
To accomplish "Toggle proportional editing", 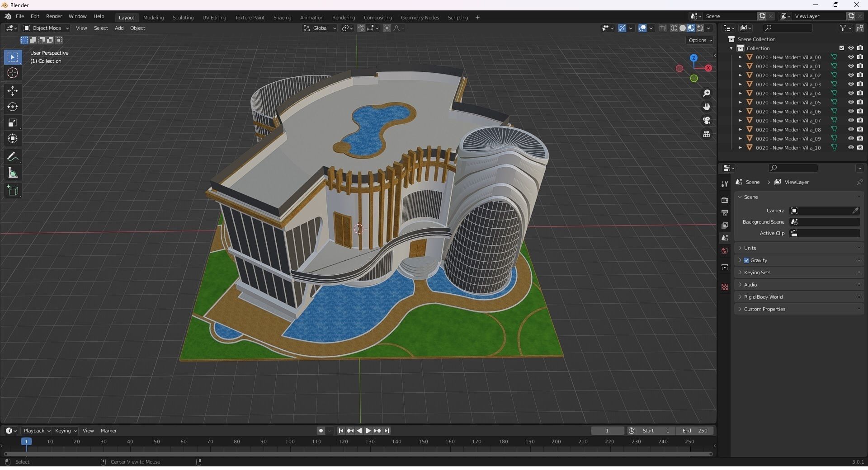I will coord(387,28).
